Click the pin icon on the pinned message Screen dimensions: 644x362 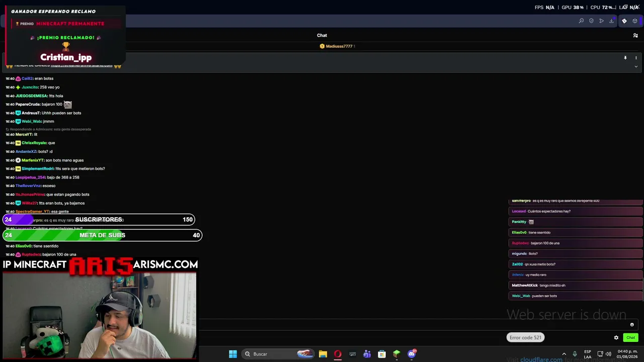[x=625, y=58]
